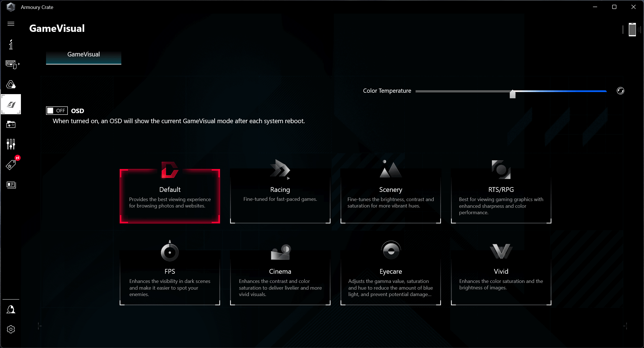
Task: Toggle the OSD switch on
Action: pos(57,111)
